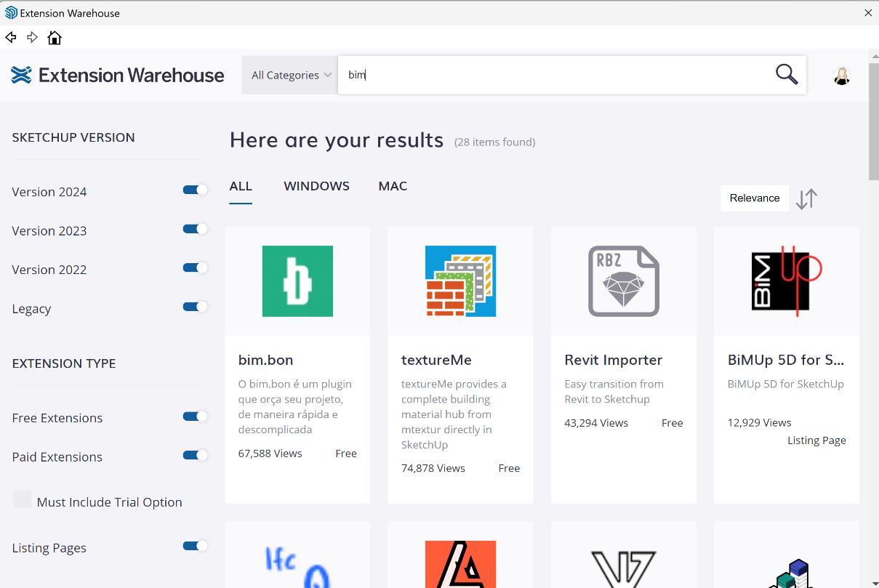The image size is (879, 588).
Task: Go back using the back arrow
Action: (11, 37)
